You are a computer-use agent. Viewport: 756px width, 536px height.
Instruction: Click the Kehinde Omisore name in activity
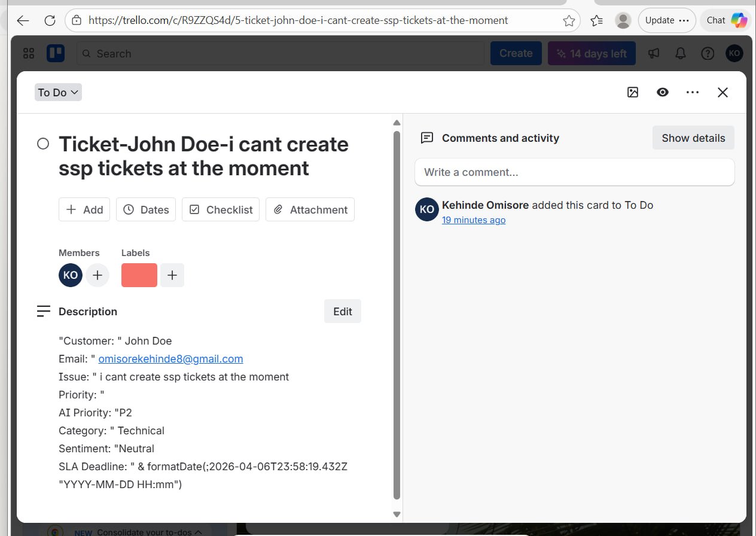point(485,205)
